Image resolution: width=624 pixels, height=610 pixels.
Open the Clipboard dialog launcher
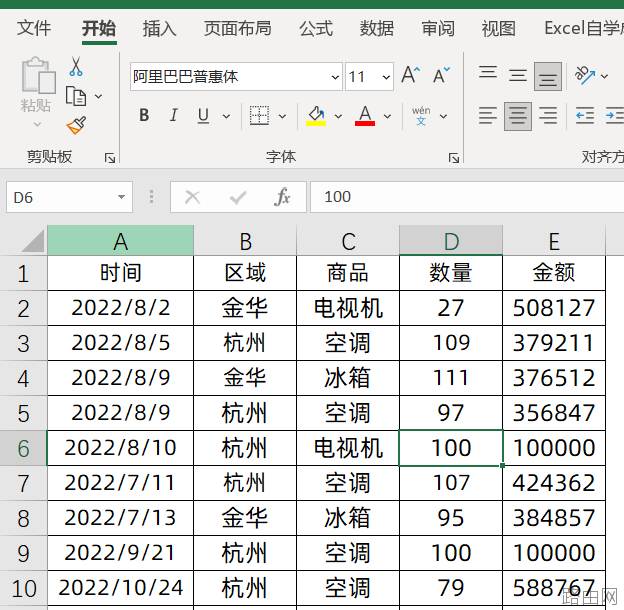point(110,158)
